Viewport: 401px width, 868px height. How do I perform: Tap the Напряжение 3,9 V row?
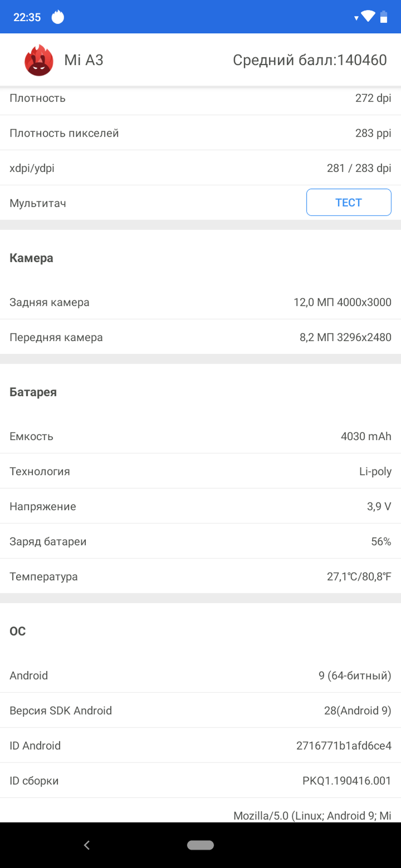200,507
